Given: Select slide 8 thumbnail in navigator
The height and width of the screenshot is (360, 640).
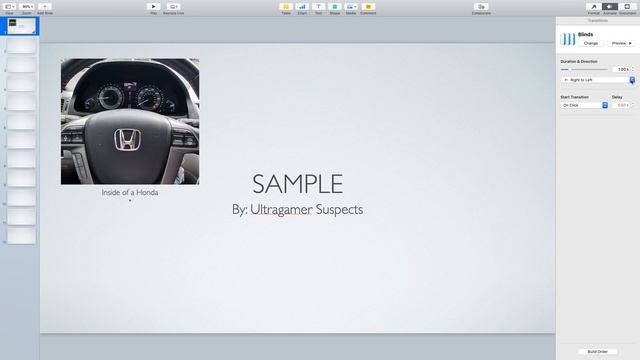Looking at the screenshot, I should [22, 160].
